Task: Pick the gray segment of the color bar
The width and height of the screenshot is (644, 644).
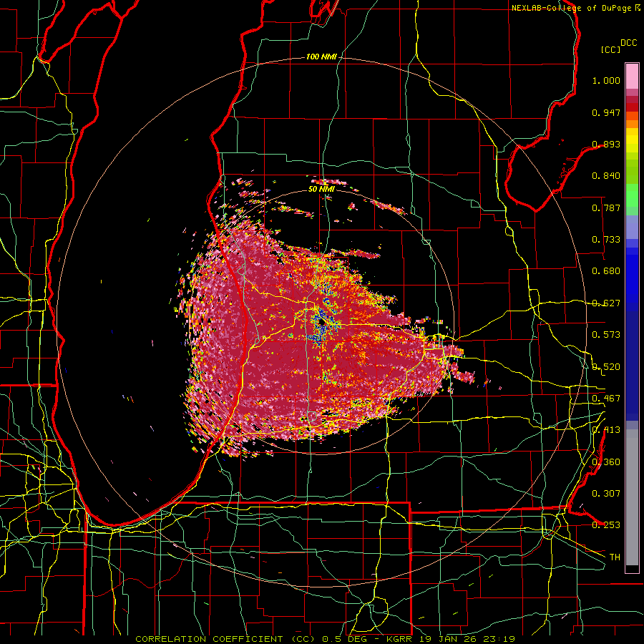Action: click(x=632, y=497)
